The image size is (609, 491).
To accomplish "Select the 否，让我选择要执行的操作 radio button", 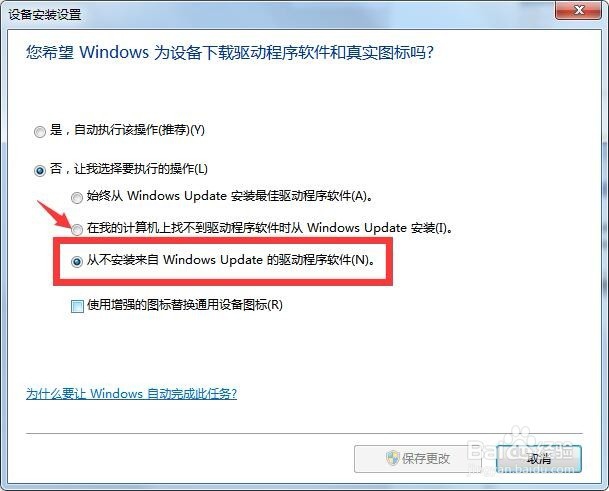I will click(x=40, y=170).
